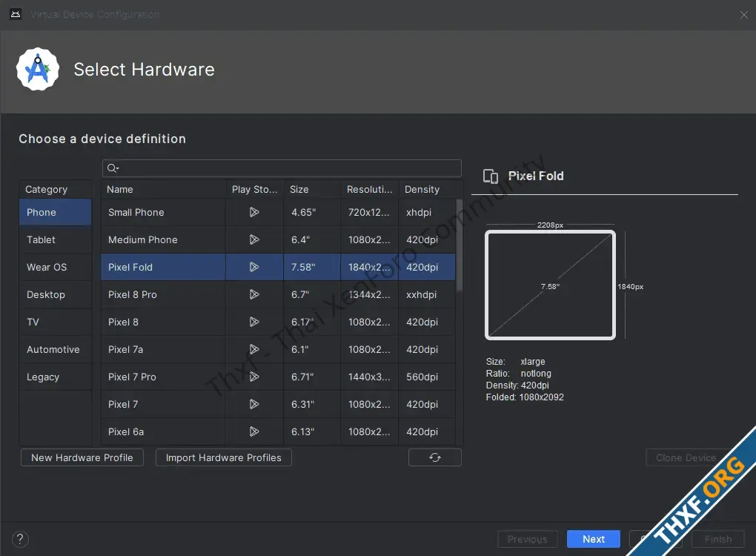Click the Android Studio logo in header
This screenshot has width=756, height=556.
pos(38,69)
